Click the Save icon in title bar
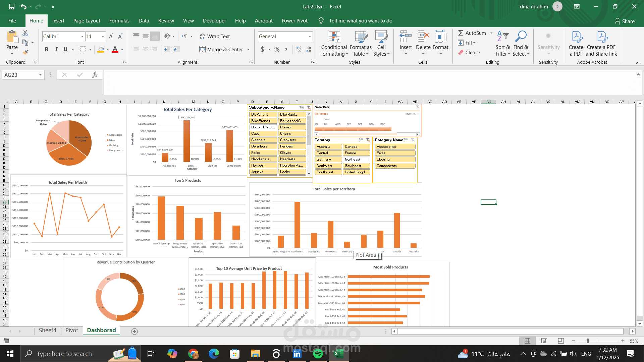This screenshot has height=362, width=644. pyautogui.click(x=12, y=7)
